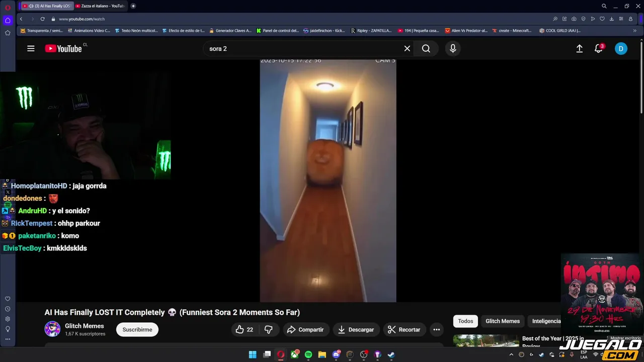Viewport: 644px width, 362px height.
Task: Dislike the video with thumbs down
Action: pyautogui.click(x=269, y=329)
